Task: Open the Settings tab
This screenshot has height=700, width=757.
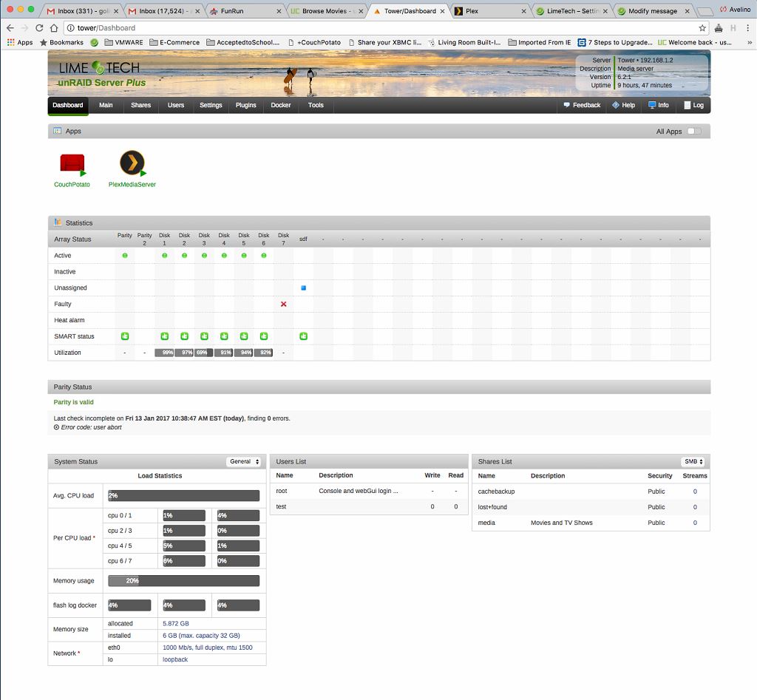Action: [x=211, y=105]
